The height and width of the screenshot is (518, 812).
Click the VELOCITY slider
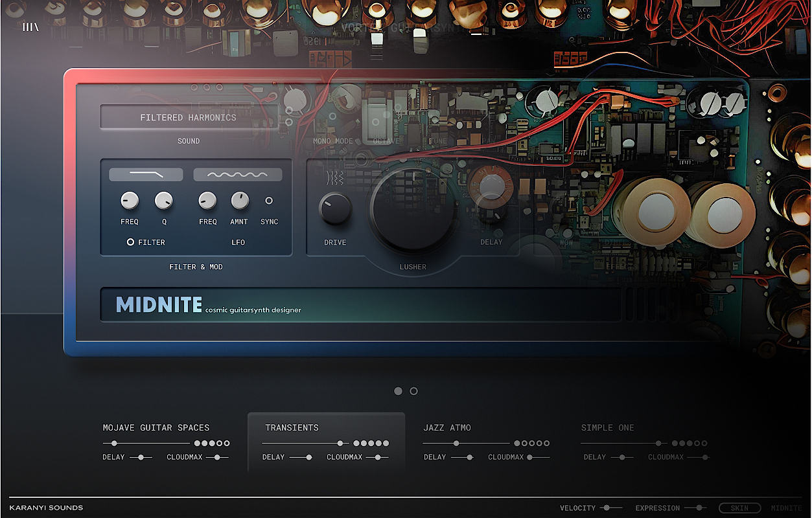tap(610, 508)
